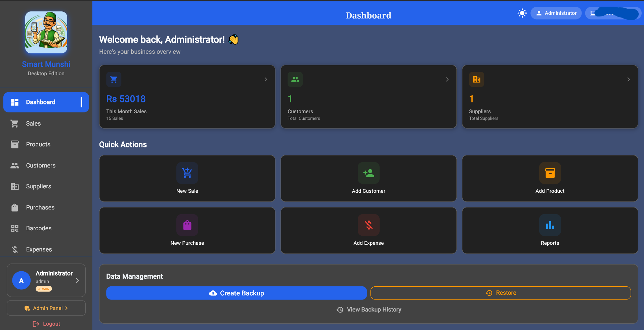Click the Rs 53018 sales value
Image resolution: width=644 pixels, height=330 pixels.
(x=126, y=99)
